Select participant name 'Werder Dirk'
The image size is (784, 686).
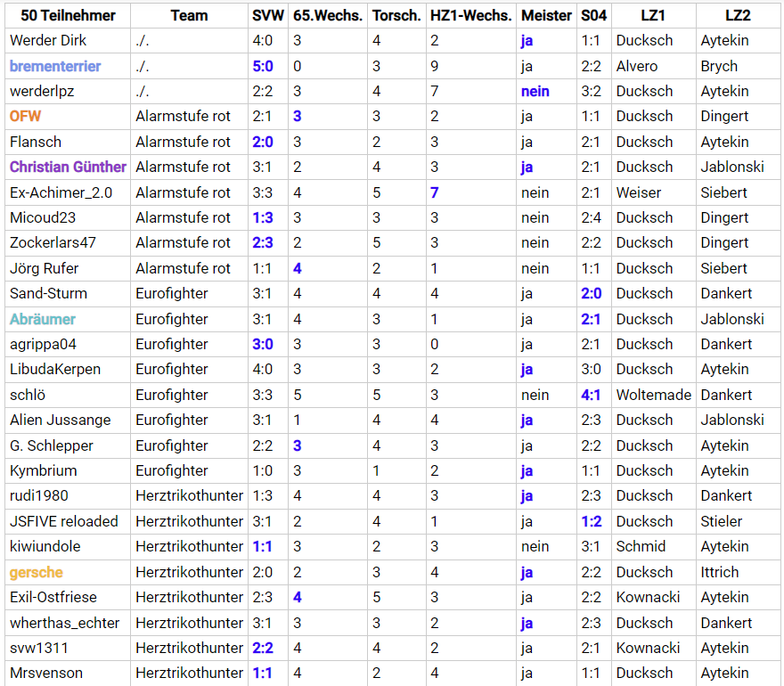click(x=48, y=40)
